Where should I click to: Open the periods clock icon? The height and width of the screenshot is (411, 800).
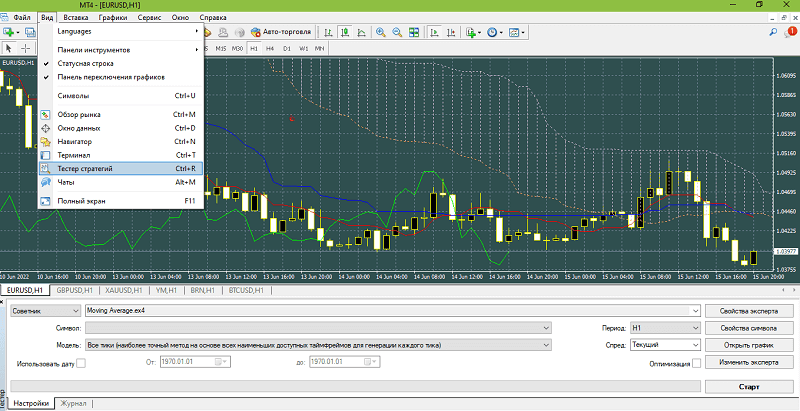coord(494,32)
